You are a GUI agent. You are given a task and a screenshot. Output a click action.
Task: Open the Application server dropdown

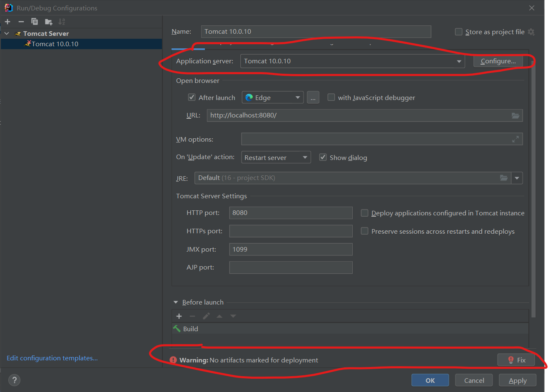click(x=352, y=61)
